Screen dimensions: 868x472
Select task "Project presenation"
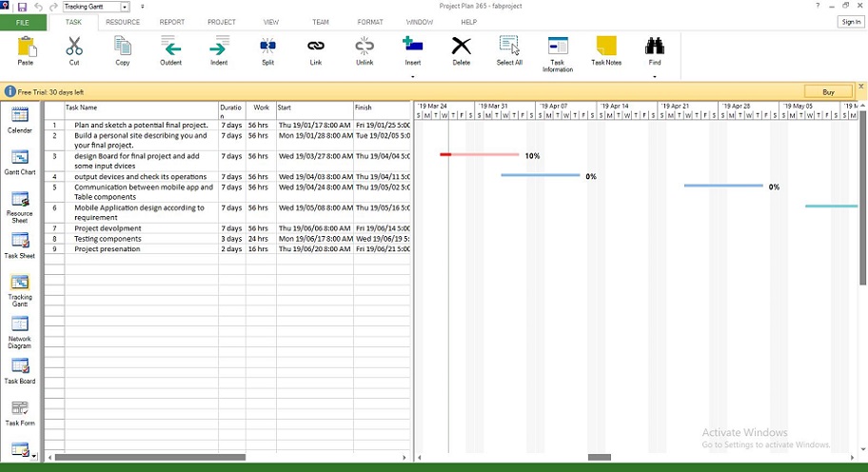pos(107,249)
